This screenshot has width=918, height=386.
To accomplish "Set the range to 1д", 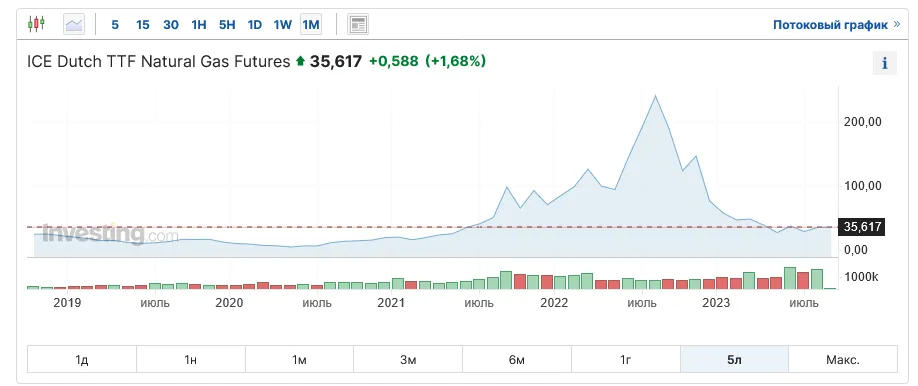I will click(x=82, y=359).
